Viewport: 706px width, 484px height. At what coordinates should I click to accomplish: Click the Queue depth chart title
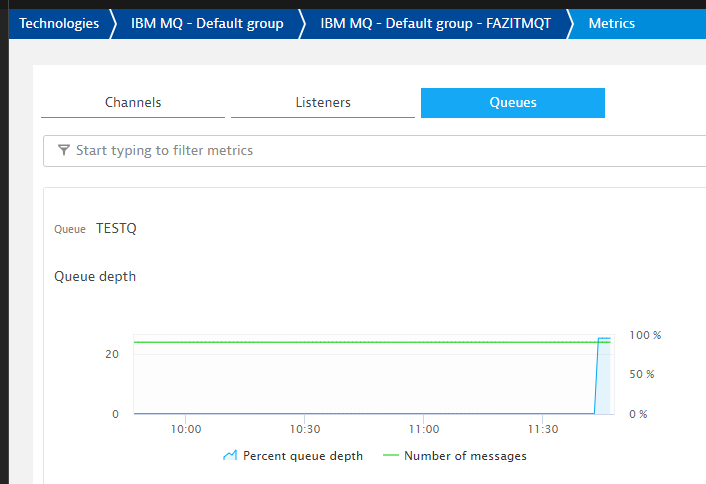(95, 276)
